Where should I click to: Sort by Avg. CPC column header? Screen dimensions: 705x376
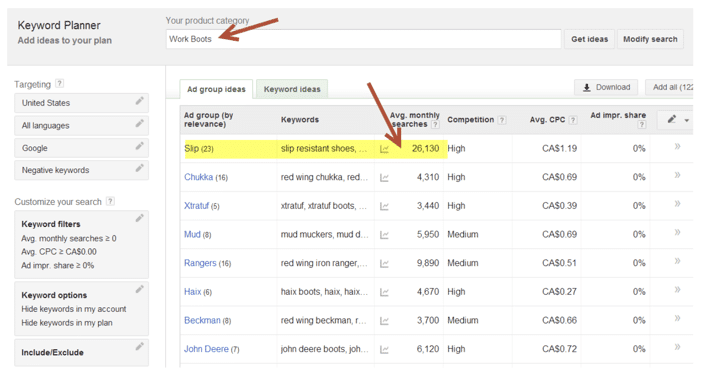(547, 120)
